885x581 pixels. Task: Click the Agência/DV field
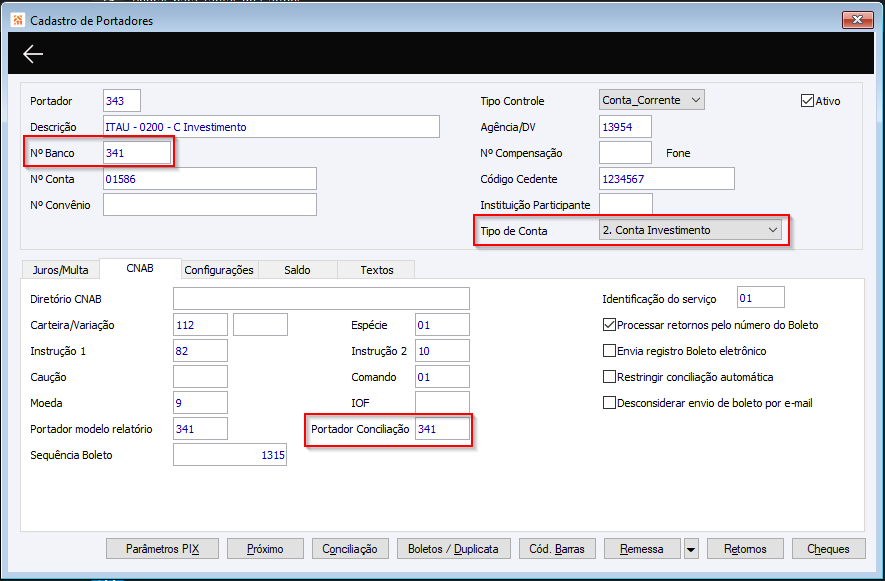point(625,126)
